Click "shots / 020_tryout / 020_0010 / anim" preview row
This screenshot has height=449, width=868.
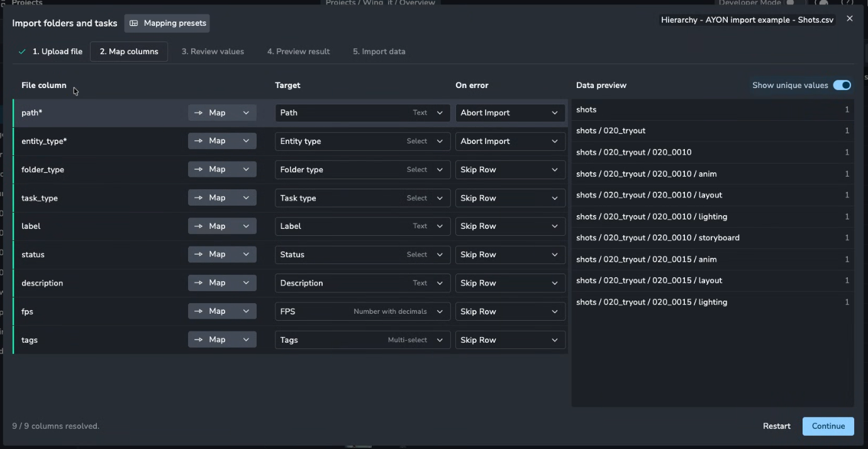713,174
